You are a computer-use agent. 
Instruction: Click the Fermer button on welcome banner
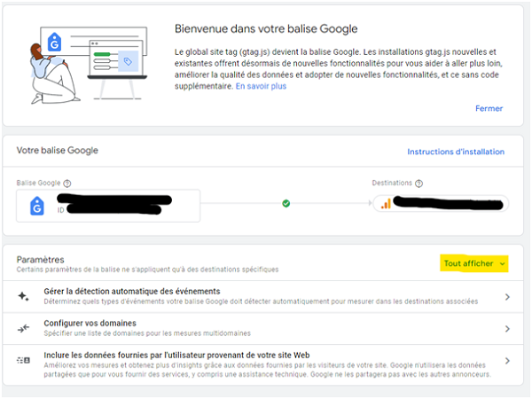coord(489,108)
